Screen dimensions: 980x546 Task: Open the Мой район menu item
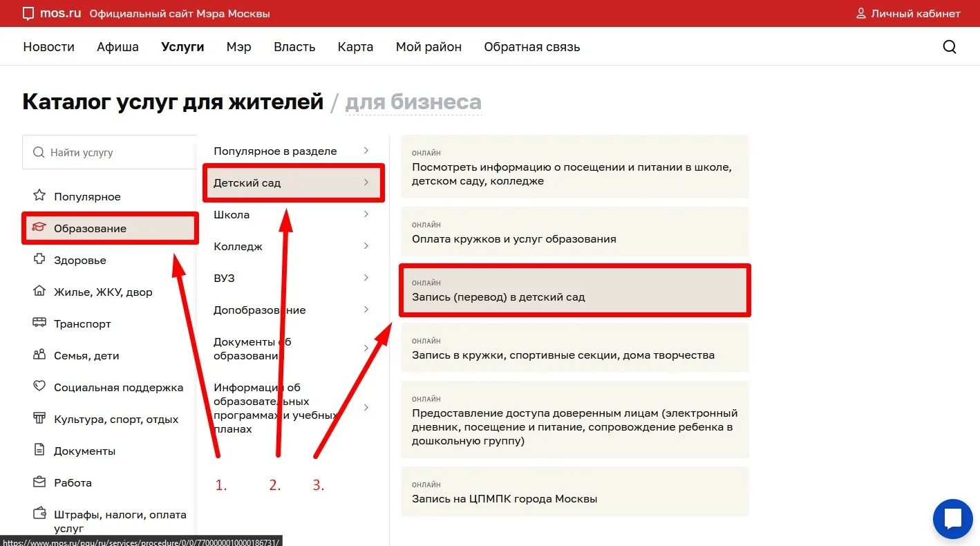pyautogui.click(x=428, y=47)
